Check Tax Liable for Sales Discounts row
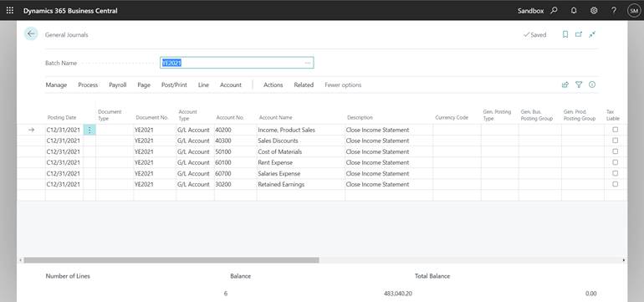The image size is (644, 302). 615,141
